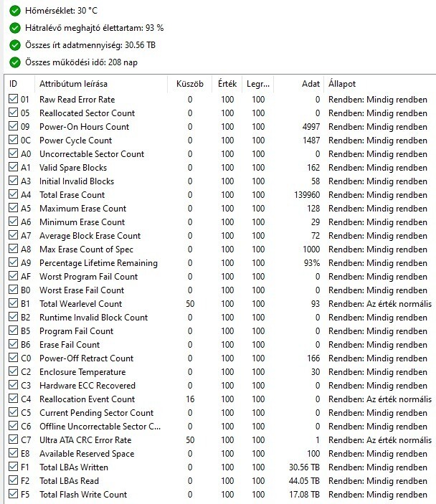
Task: Sort by the Adat column header
Action: 299,84
